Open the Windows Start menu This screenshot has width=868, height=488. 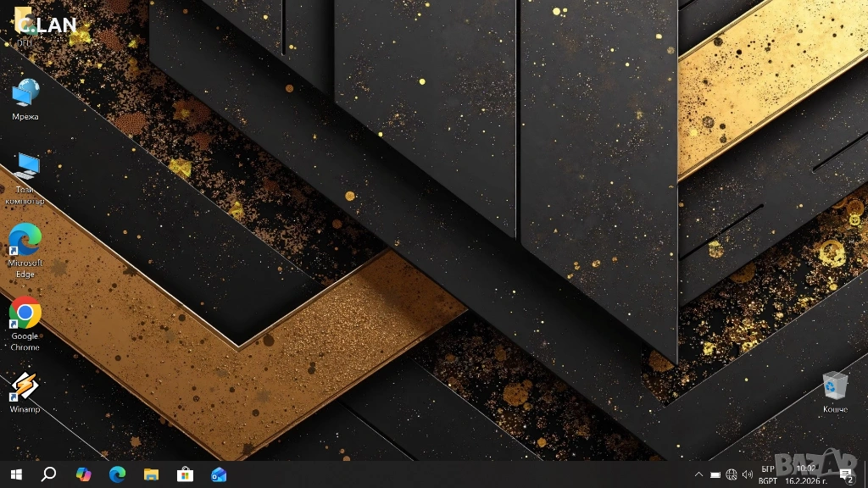[x=16, y=474]
